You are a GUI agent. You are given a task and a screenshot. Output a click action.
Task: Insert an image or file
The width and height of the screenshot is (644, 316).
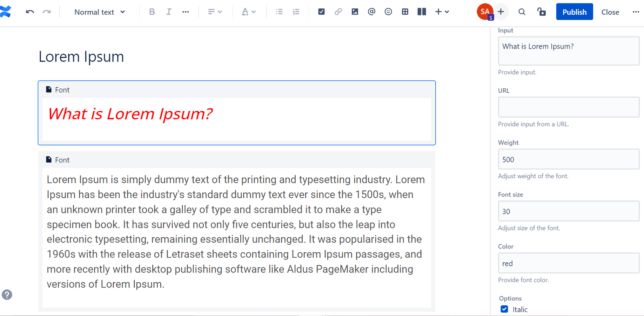click(355, 12)
